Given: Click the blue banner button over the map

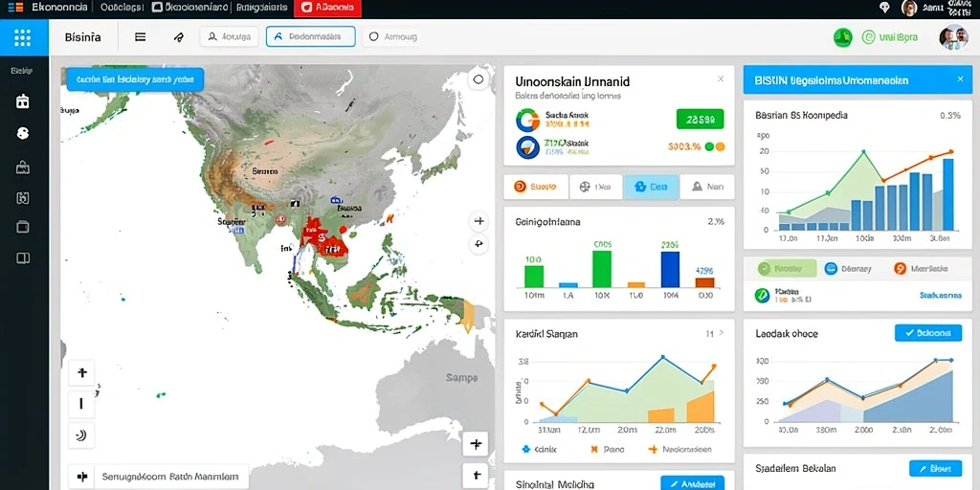Looking at the screenshot, I should pos(135,80).
